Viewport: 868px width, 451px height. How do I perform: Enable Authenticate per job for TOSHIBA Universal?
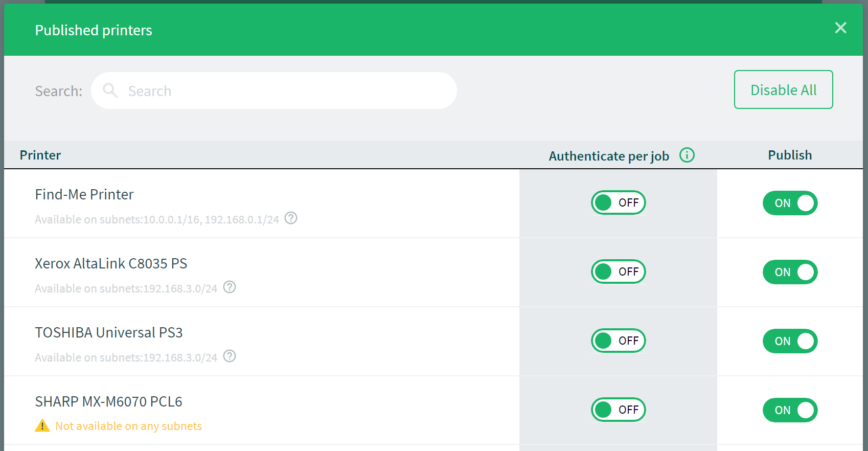coord(619,341)
